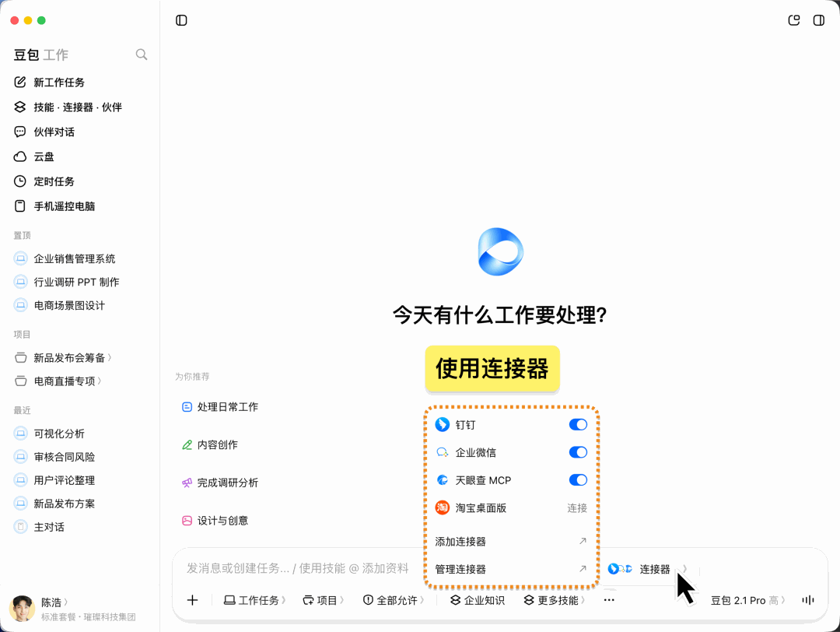Open pinned task 电商场景图设计
The width and height of the screenshot is (840, 632).
(69, 306)
